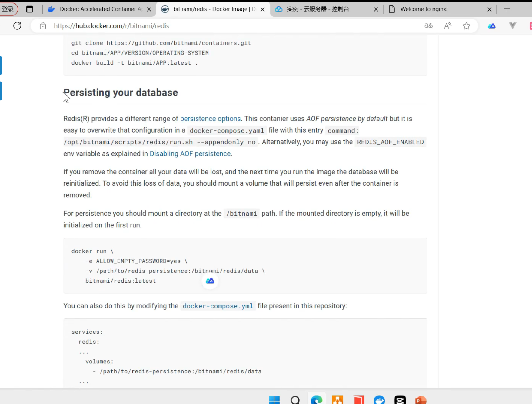Click the docker-compose.yaml inline code
The height and width of the screenshot is (404, 532).
227,130
